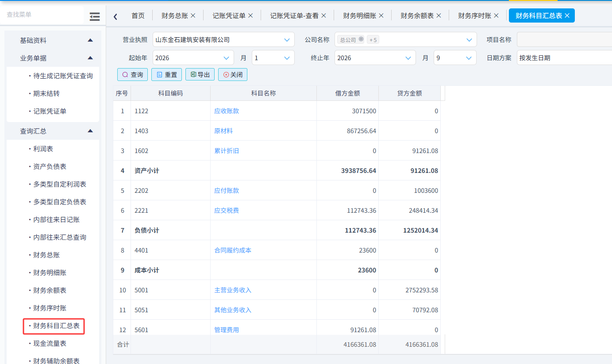Close the 财务序时账 tab
The width and height of the screenshot is (612, 364).
click(496, 15)
